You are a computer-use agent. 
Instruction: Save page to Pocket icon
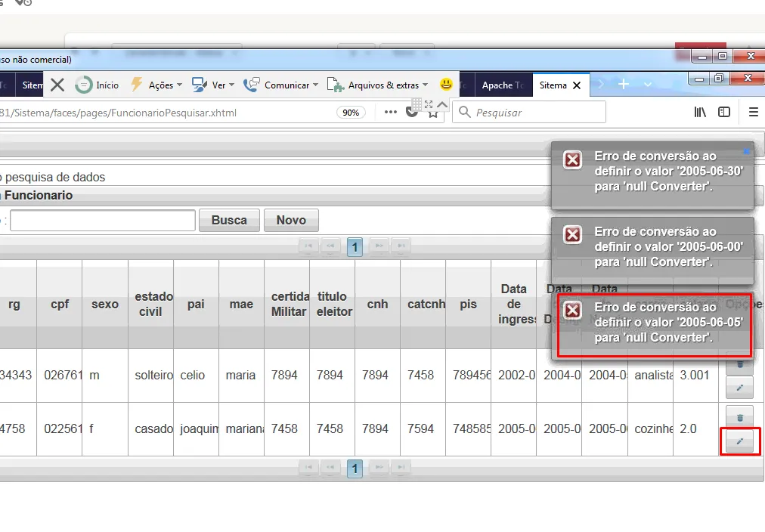pyautogui.click(x=412, y=113)
